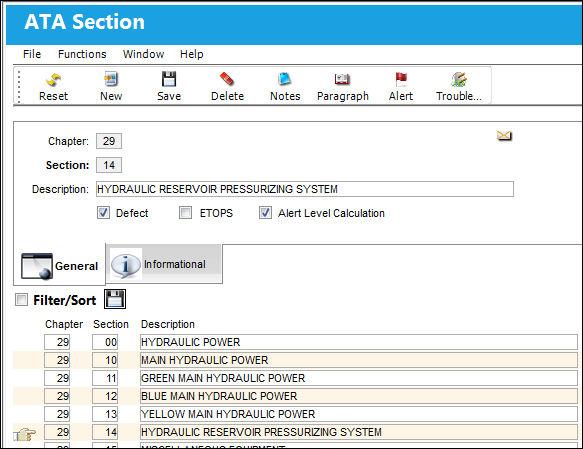
Task: Click the Informational tab info bubble icon
Action: [x=126, y=265]
